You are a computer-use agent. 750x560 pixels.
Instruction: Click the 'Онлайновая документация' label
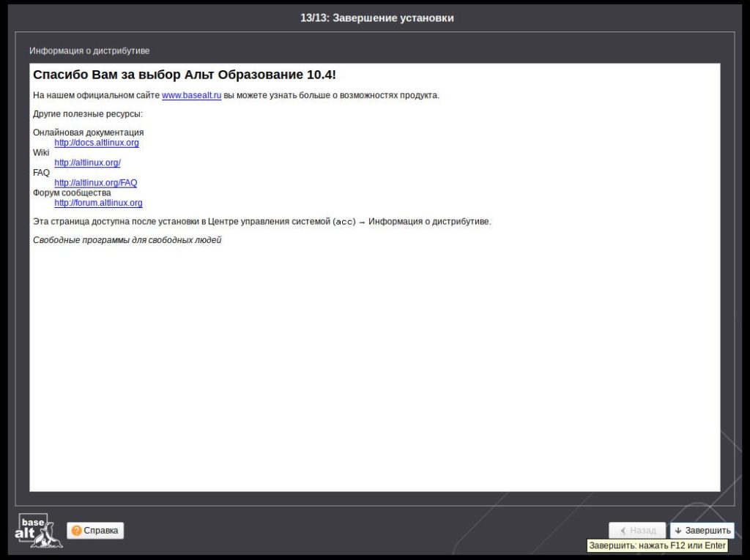coord(88,132)
